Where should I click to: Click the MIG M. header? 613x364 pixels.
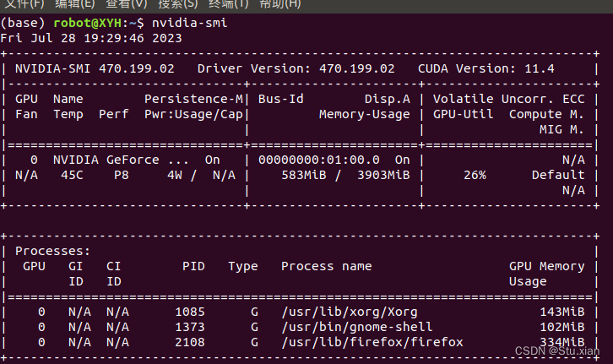(561, 129)
